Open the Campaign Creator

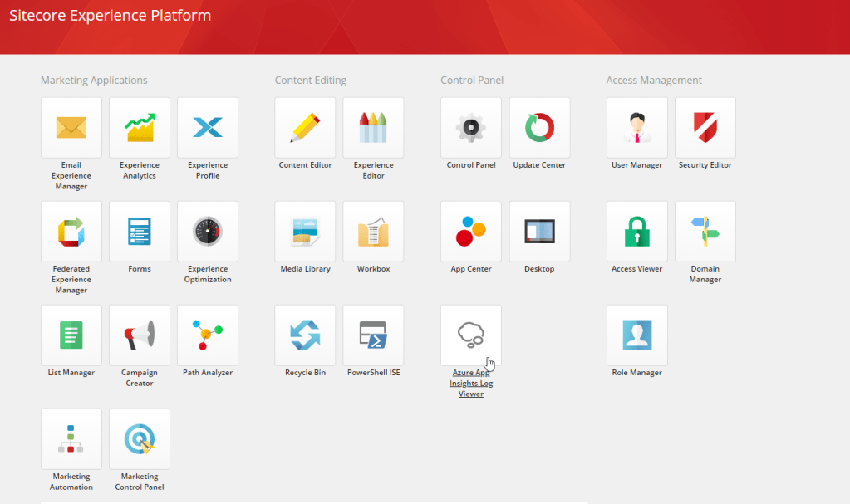(139, 335)
